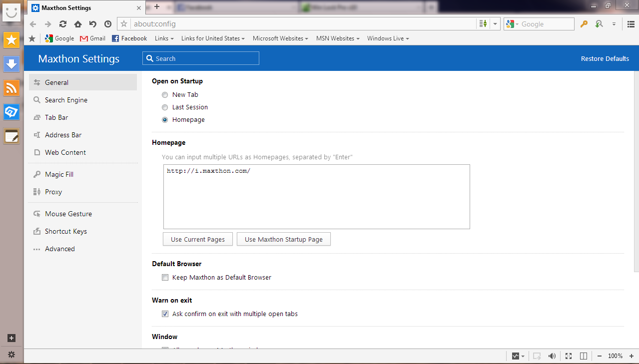Screen dimensions: 639x364
Task: Select the New Tab startup option
Action: 165,95
